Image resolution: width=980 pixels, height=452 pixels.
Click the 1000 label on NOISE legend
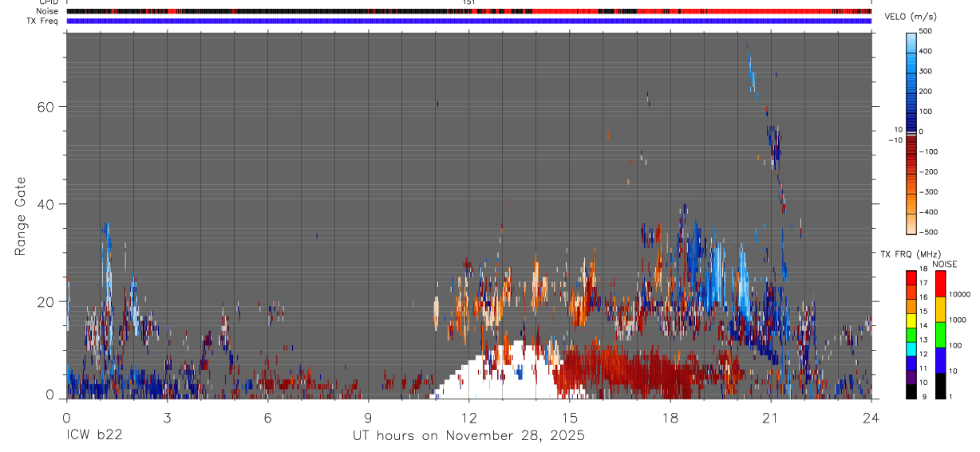[958, 320]
